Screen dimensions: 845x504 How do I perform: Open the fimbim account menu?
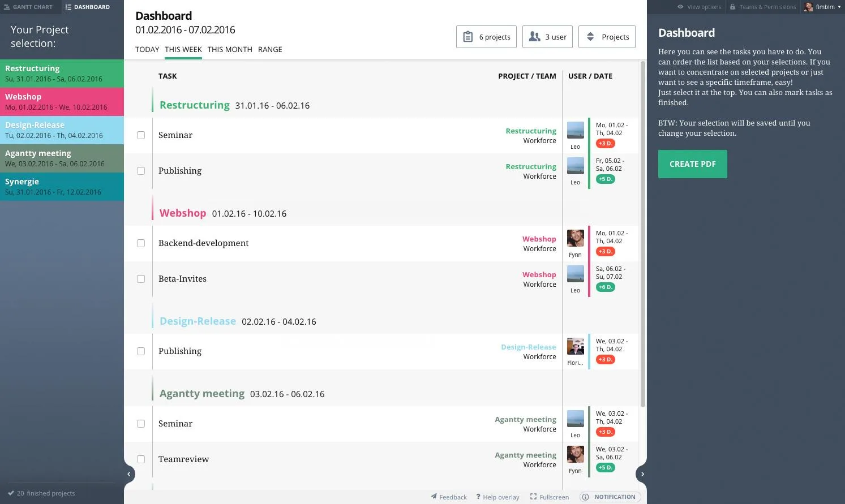click(x=822, y=7)
